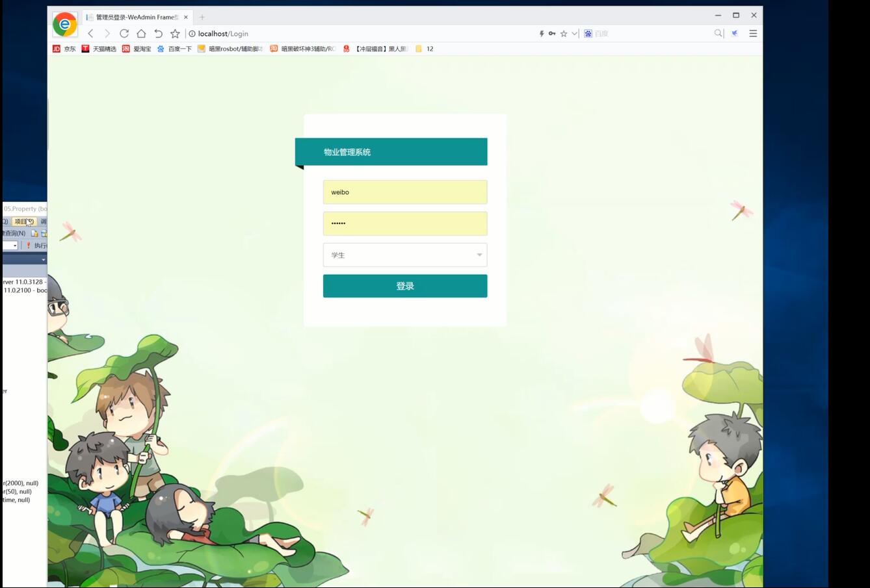Click the 360 browser logo avatar

[65, 25]
